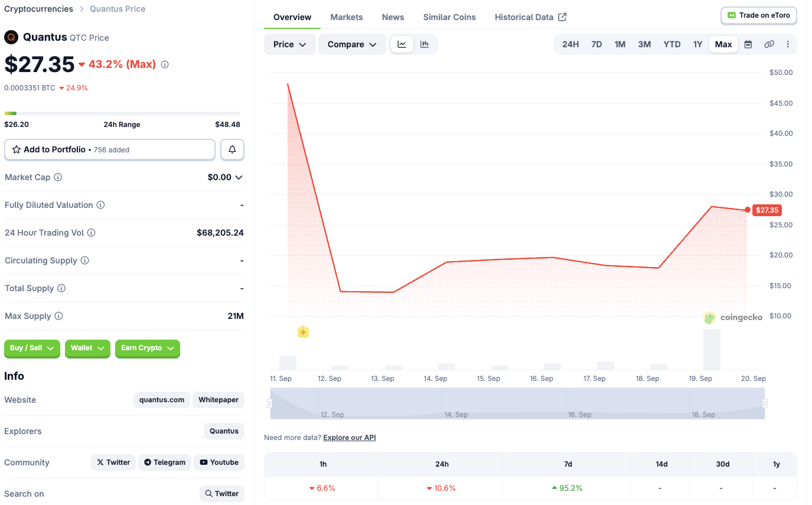This screenshot has height=505, width=812.
Task: Click the 24h Range progress bar
Action: (x=122, y=113)
